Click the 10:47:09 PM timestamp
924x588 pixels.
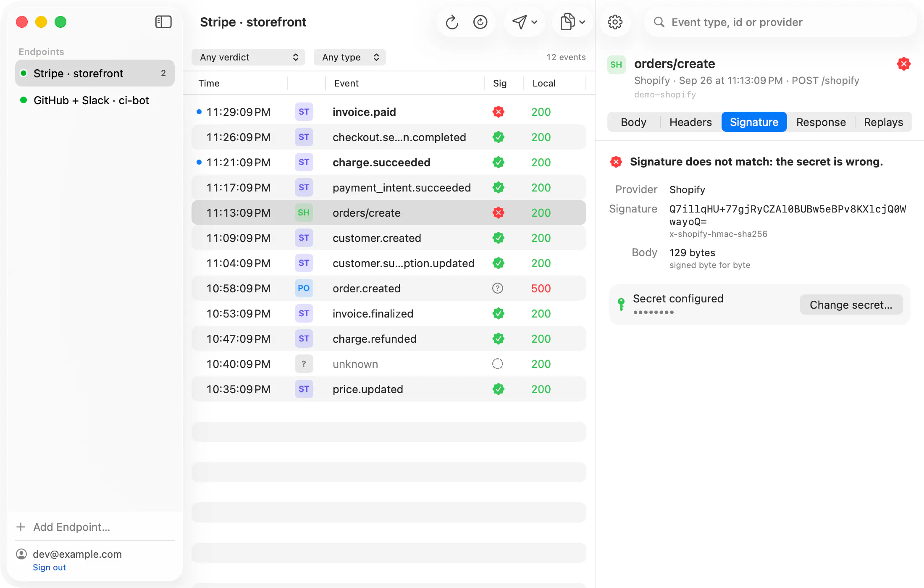click(x=238, y=339)
